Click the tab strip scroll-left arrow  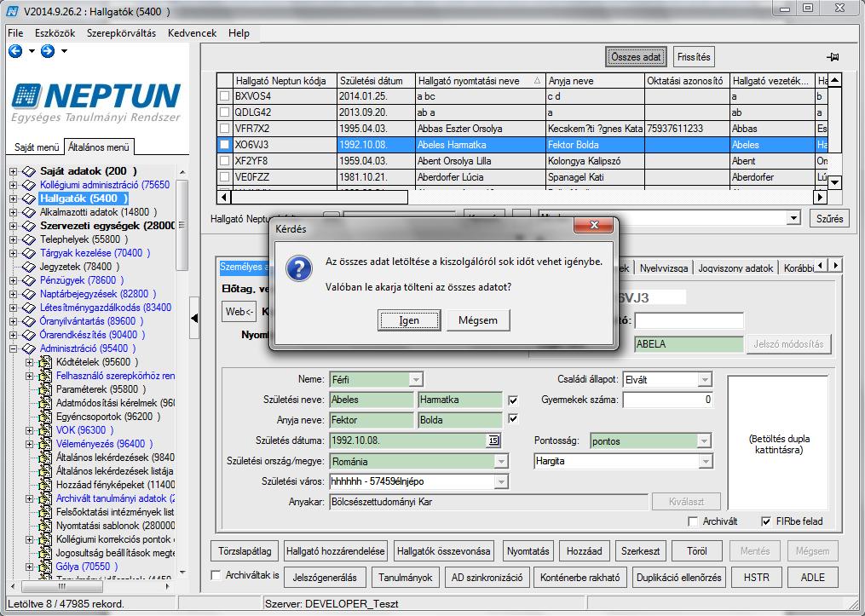point(822,266)
